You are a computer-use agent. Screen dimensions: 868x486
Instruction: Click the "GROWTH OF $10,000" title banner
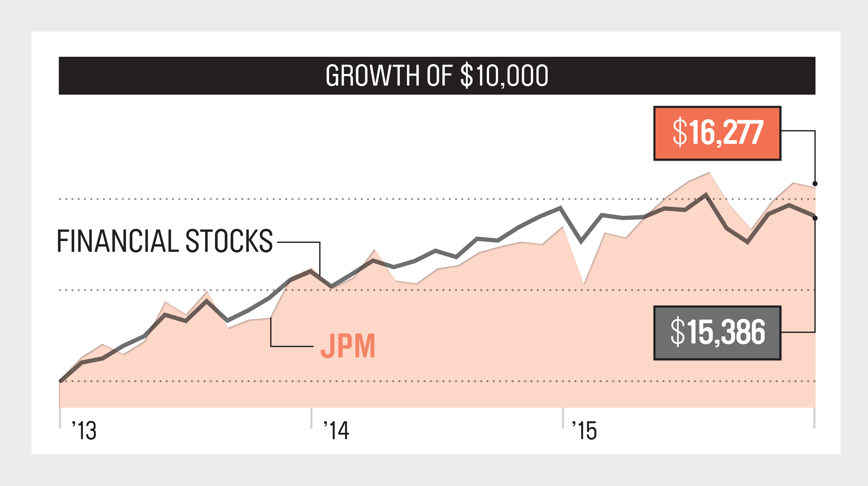coord(437,75)
